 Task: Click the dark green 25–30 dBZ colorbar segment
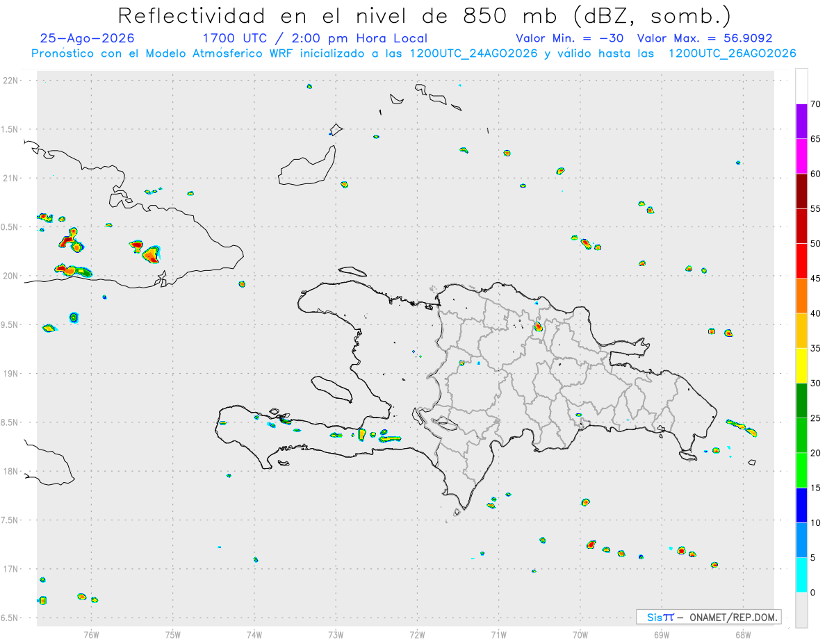coord(801,401)
